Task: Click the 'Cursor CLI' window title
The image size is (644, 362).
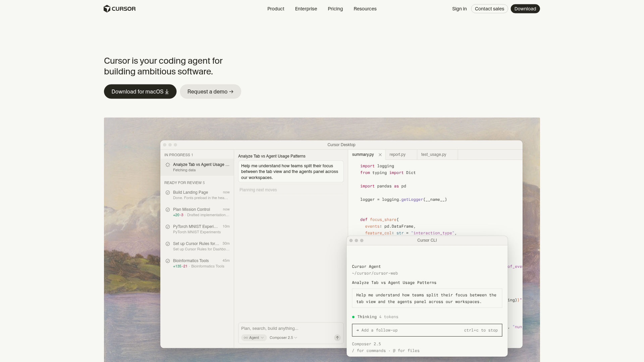Action: (x=427, y=240)
